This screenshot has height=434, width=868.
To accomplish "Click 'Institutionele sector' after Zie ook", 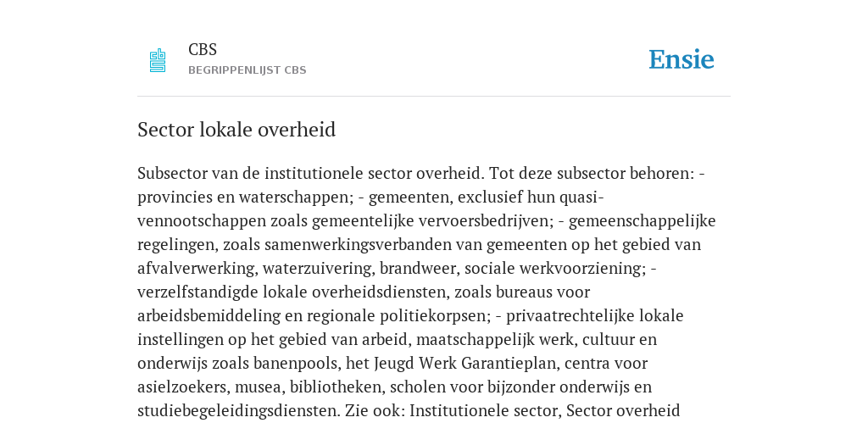I will click(484, 411).
